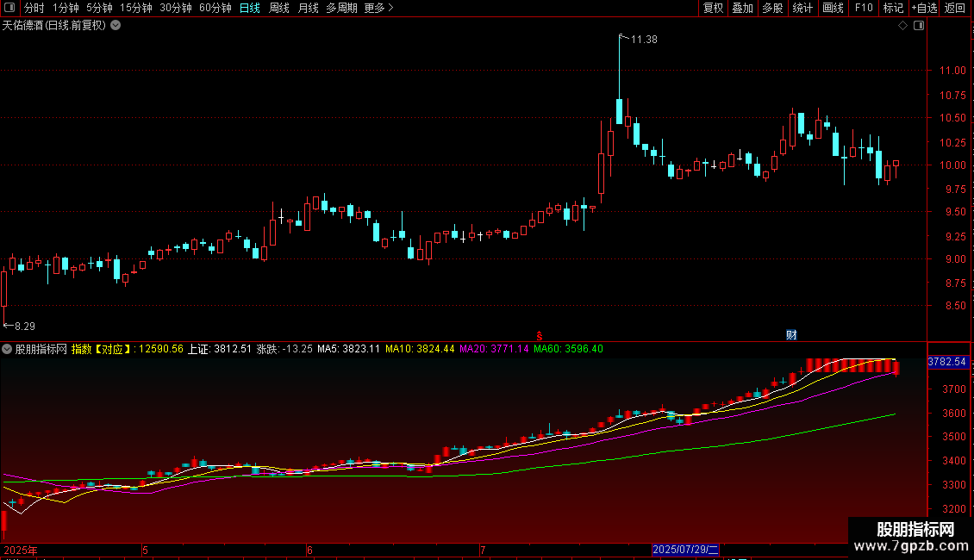
Task: Open the 股朋指标网 indicator dropdown arrow
Action: coord(7,349)
